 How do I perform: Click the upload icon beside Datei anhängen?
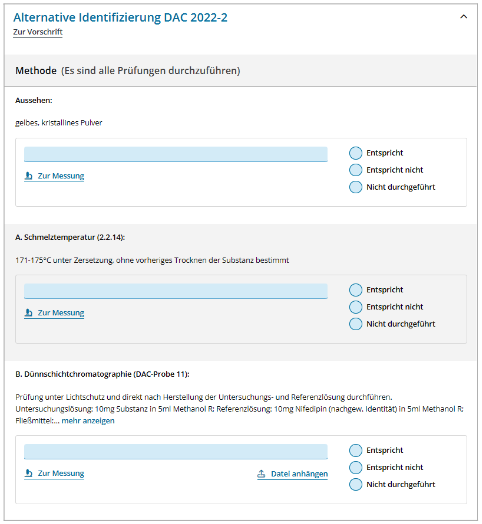coord(261,474)
